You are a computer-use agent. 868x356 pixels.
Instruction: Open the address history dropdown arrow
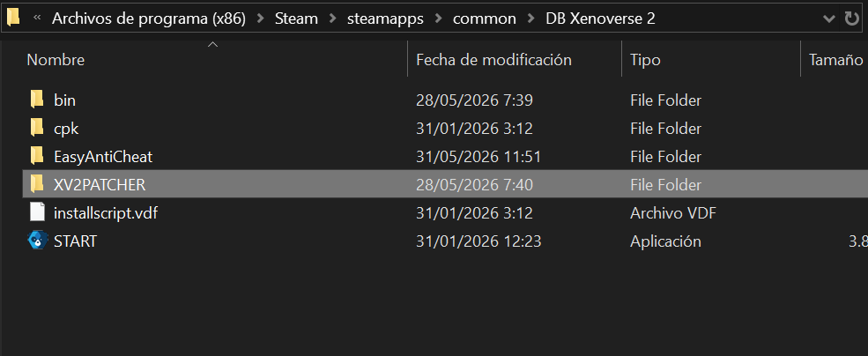point(828,19)
